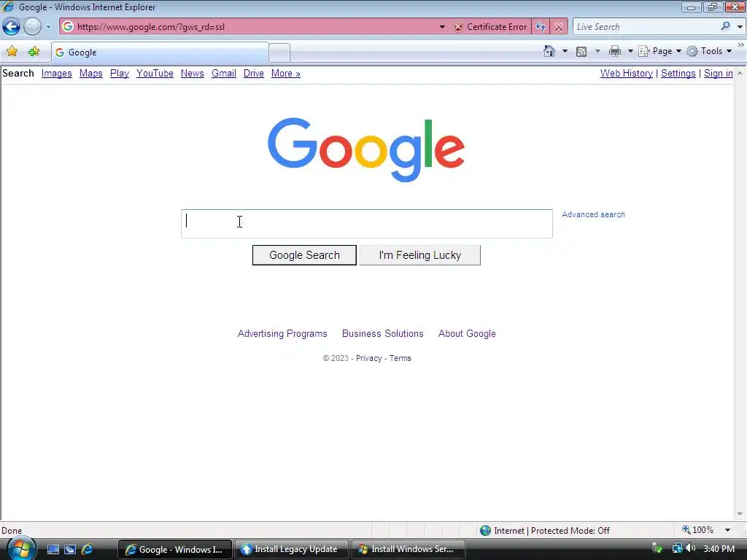The width and height of the screenshot is (747, 560).
Task: Click the Internet security zone globe icon
Action: (x=485, y=531)
